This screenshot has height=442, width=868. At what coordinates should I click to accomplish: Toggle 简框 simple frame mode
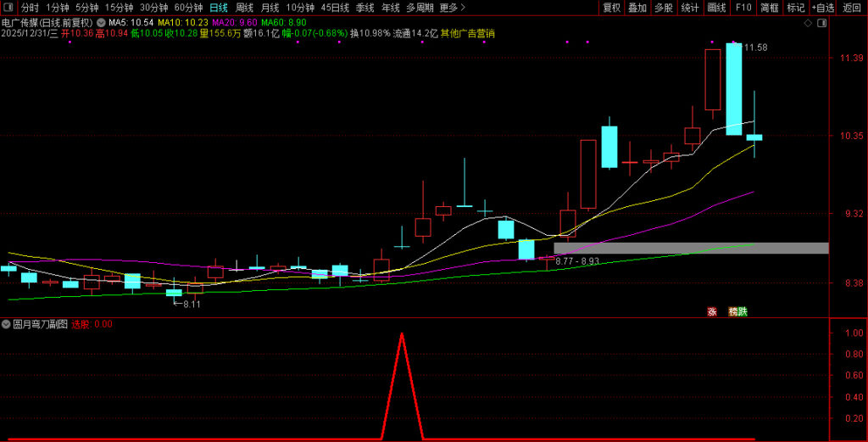(x=769, y=8)
